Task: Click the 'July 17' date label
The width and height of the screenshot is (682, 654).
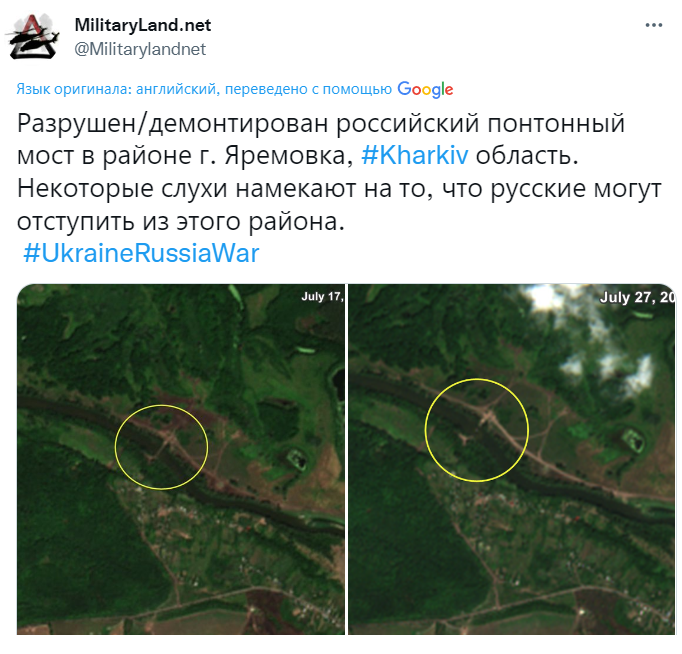Action: tap(323, 297)
